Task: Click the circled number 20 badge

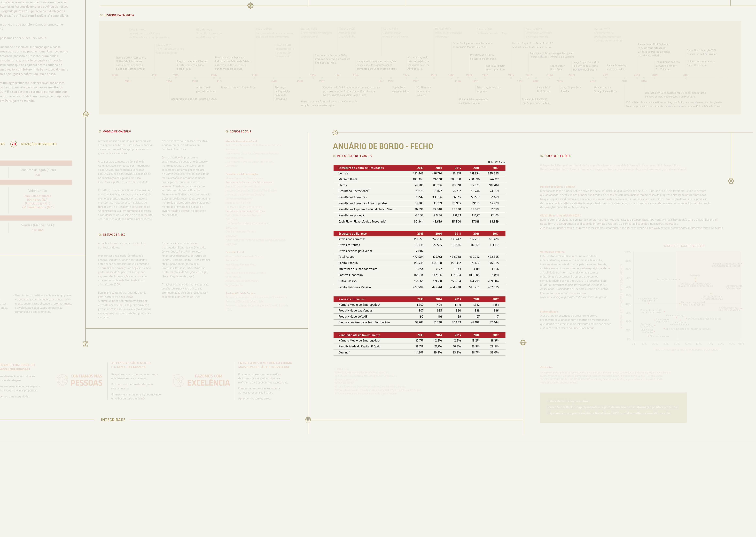Action: [x=14, y=144]
